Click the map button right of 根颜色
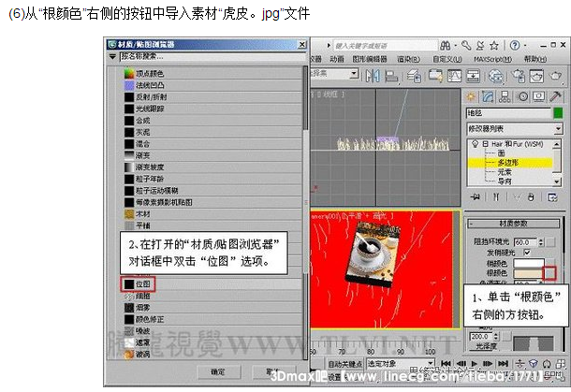 click(549, 272)
